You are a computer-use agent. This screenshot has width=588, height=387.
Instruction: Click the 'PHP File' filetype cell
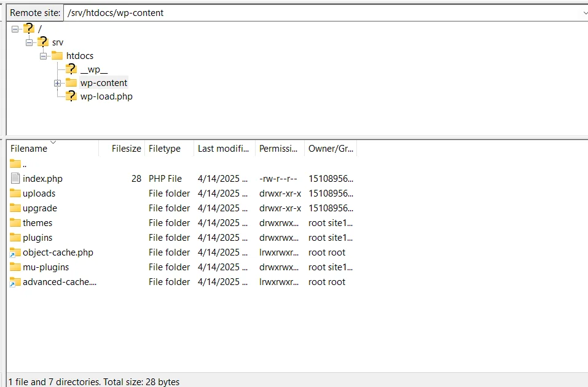click(x=165, y=179)
